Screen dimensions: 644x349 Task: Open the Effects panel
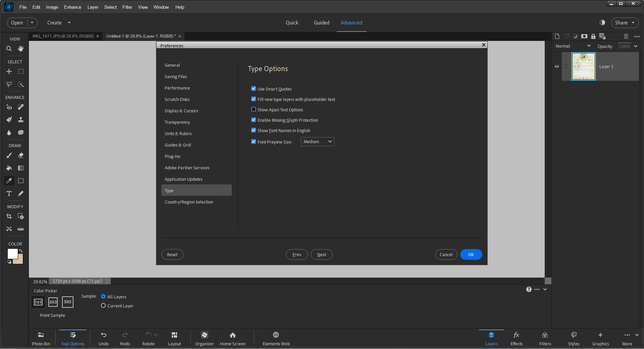pyautogui.click(x=516, y=338)
